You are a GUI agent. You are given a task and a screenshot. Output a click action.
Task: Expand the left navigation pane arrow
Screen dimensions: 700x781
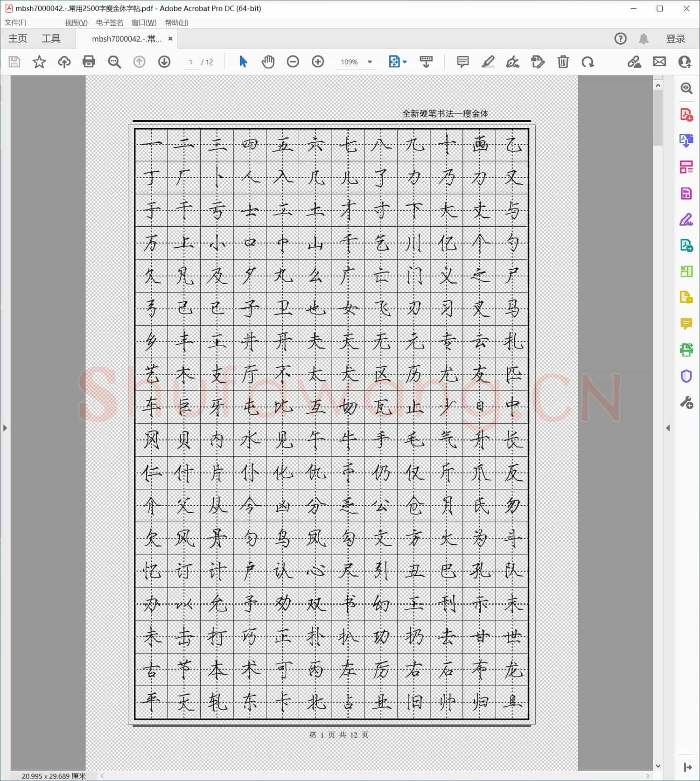[x=5, y=428]
